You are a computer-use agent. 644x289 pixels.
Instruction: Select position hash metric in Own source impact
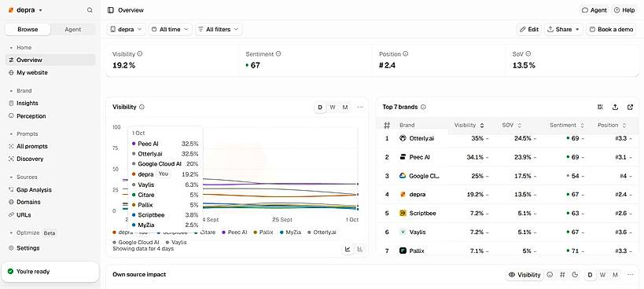[x=563, y=275]
